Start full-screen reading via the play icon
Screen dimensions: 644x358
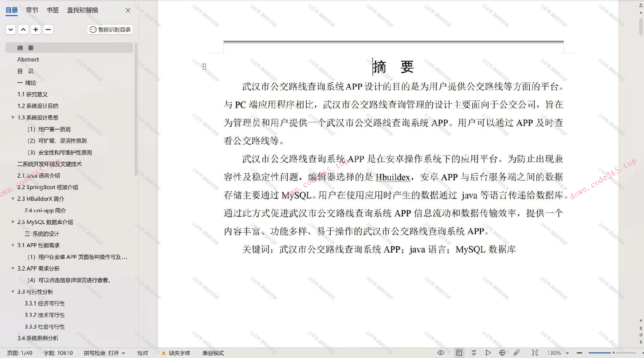[x=488, y=353]
